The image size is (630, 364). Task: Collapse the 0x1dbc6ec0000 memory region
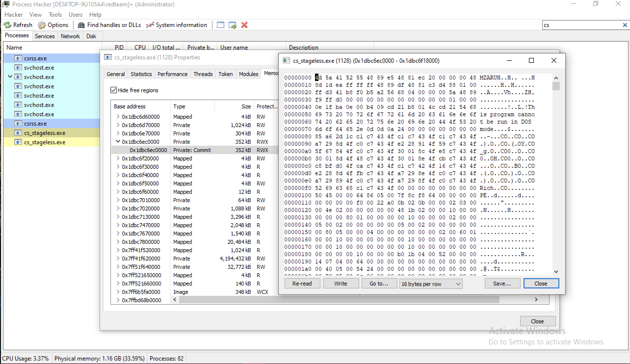[118, 142]
